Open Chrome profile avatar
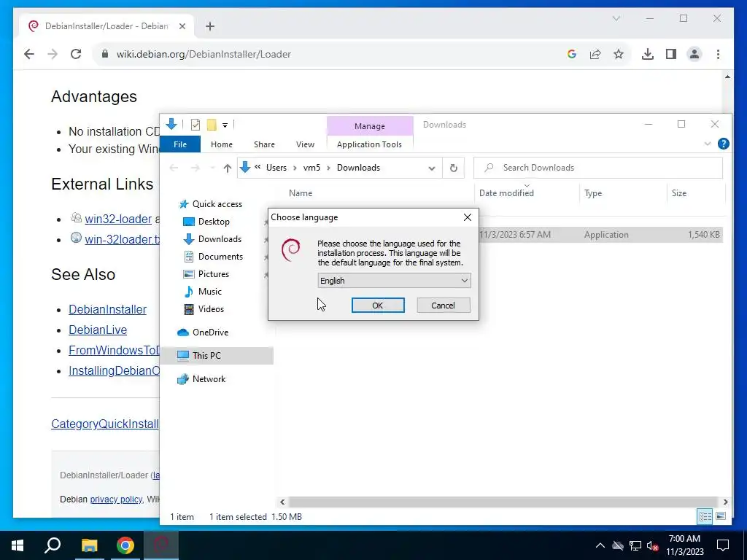Viewport: 747px width, 560px height. pyautogui.click(x=694, y=54)
